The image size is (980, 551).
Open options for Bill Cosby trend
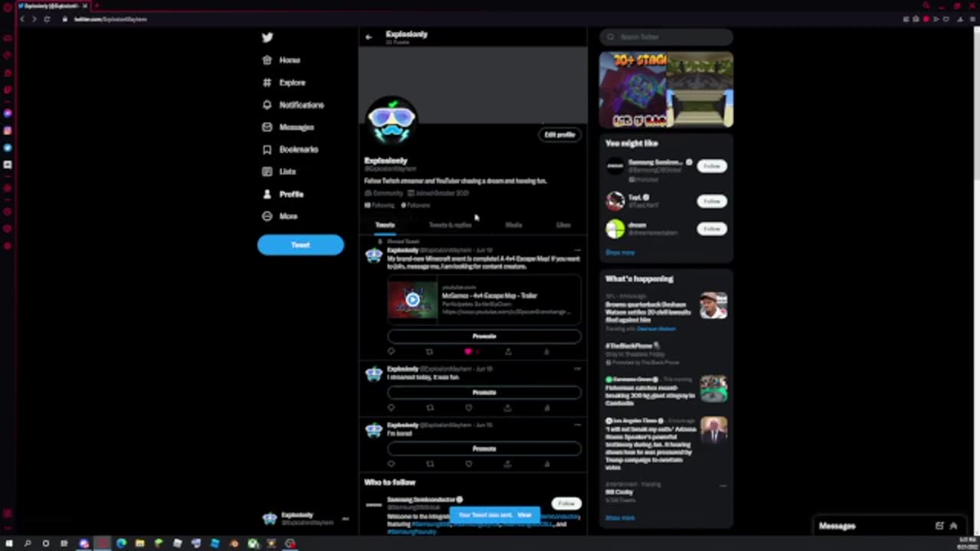[723, 485]
